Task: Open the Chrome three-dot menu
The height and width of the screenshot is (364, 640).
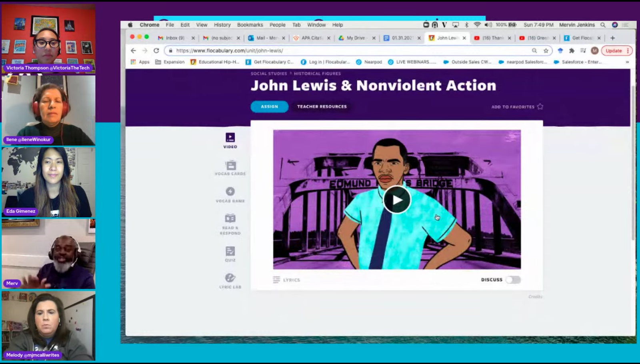Action: (x=628, y=51)
